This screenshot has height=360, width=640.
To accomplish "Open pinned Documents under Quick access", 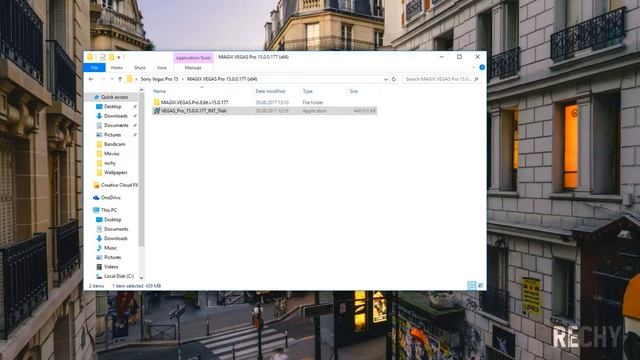I will (116, 125).
